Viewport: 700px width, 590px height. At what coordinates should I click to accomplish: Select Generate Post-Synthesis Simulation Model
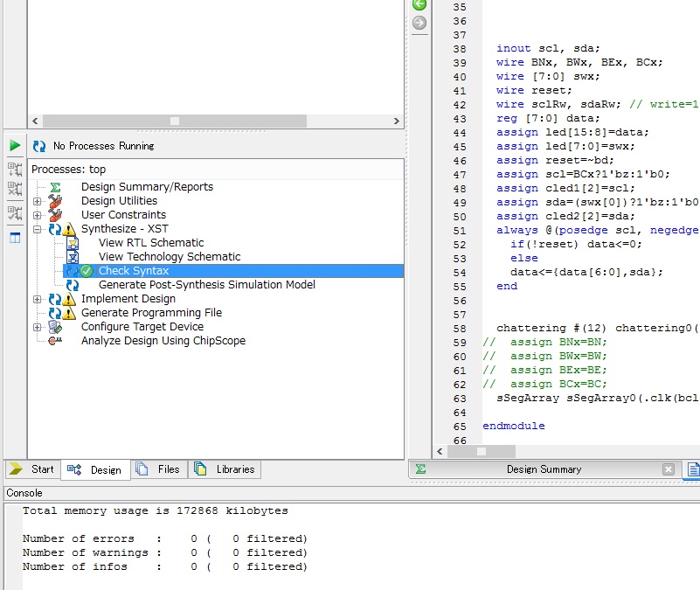(206, 285)
